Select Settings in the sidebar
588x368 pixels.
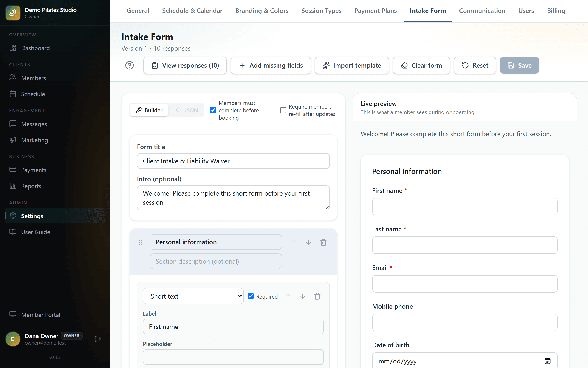[x=55, y=216]
